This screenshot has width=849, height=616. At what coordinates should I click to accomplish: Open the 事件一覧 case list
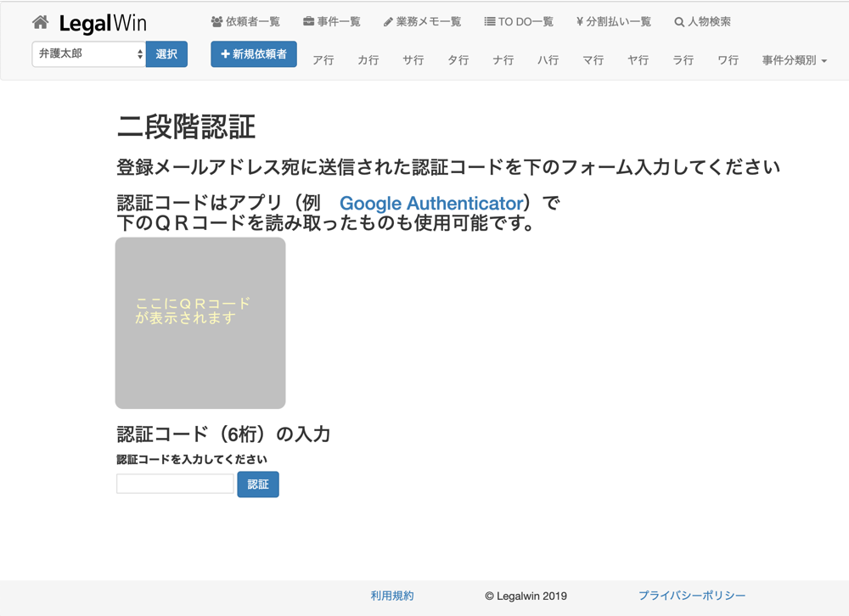332,22
